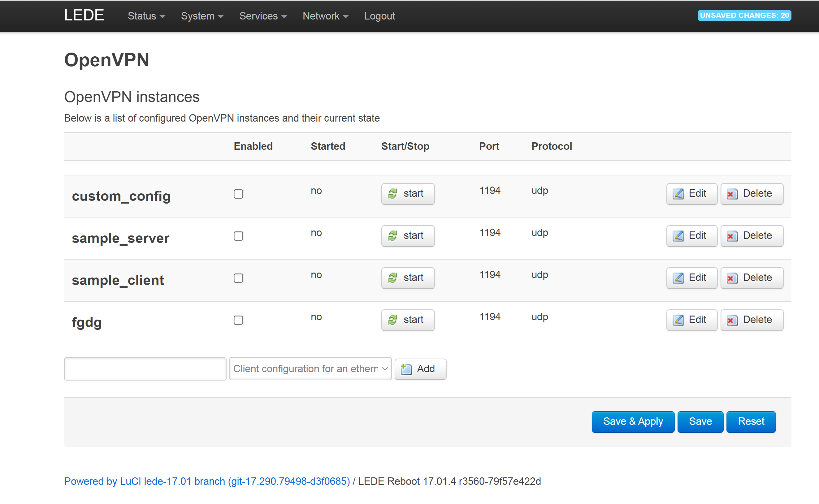Focus the new instance name input field

tap(145, 369)
